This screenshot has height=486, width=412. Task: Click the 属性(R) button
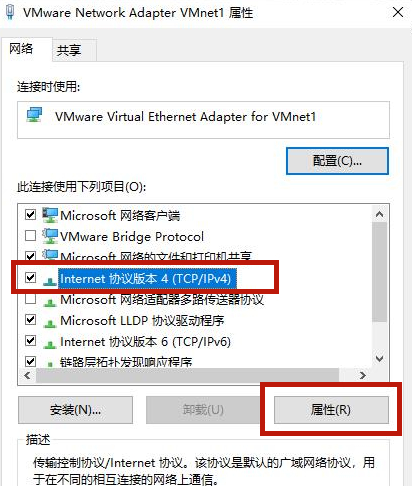coord(331,410)
